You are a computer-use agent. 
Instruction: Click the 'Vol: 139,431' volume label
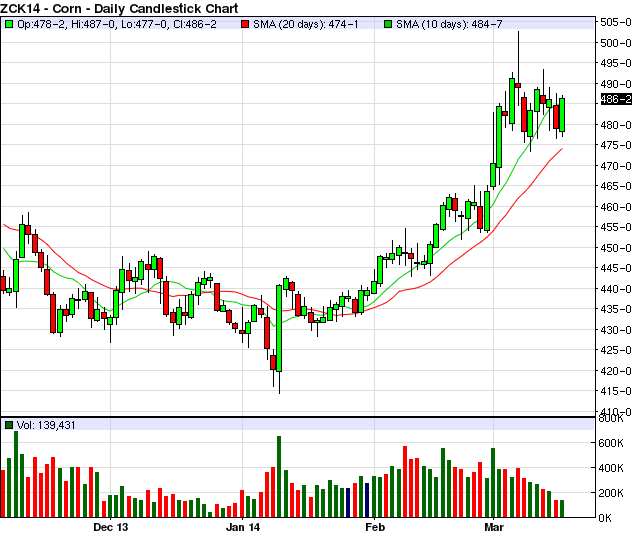[46, 425]
